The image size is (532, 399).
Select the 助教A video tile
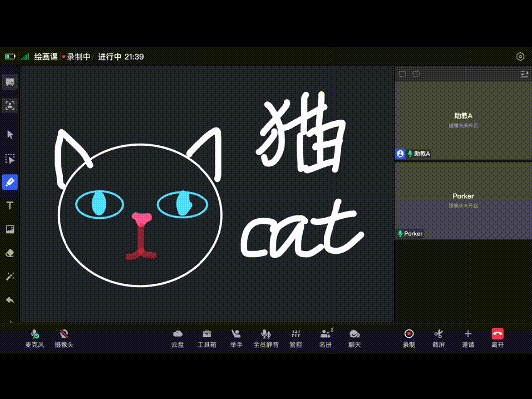tap(463, 121)
